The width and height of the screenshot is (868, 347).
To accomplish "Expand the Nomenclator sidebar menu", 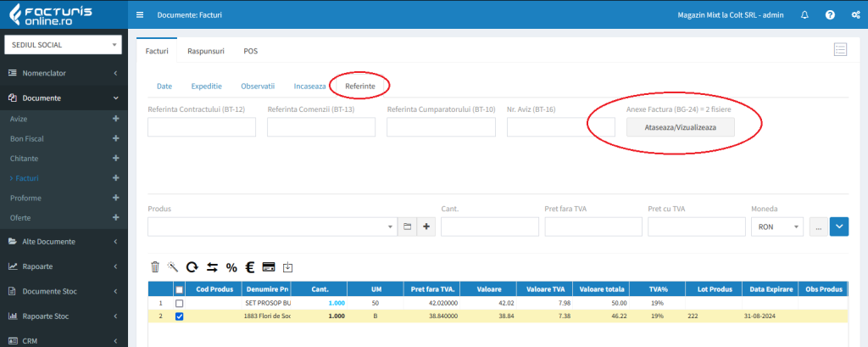I will [x=64, y=73].
